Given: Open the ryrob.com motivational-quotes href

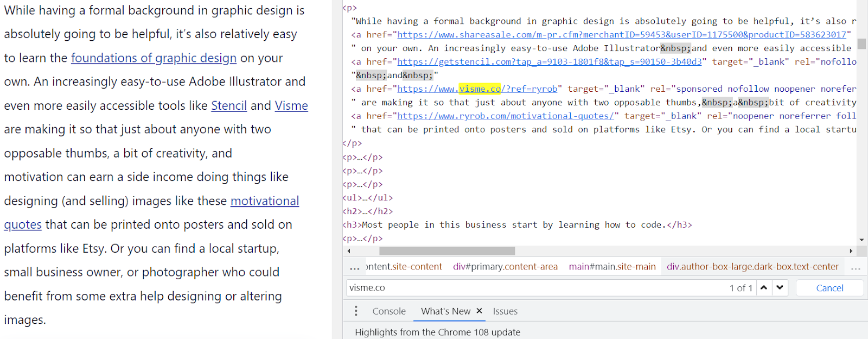Looking at the screenshot, I should point(505,116).
